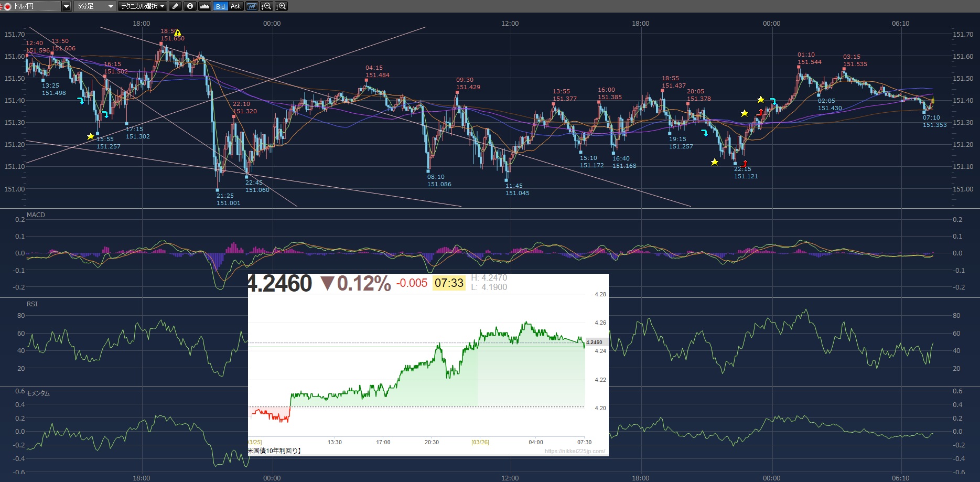This screenshot has height=482, width=980.
Task: Open the nikkei225jp.com link
Action: (x=575, y=451)
